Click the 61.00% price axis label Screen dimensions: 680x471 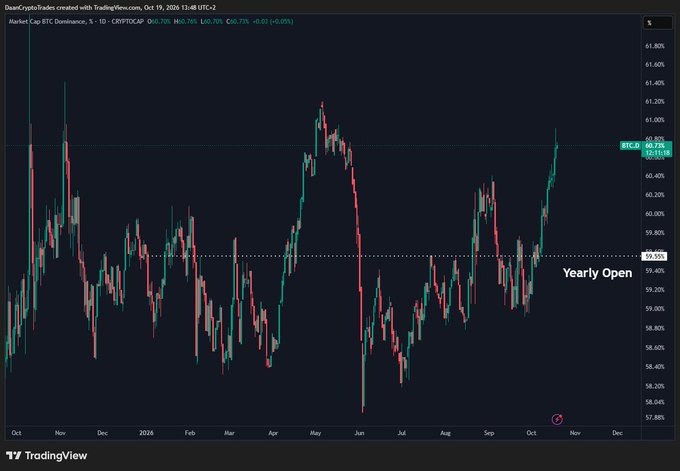click(x=655, y=120)
